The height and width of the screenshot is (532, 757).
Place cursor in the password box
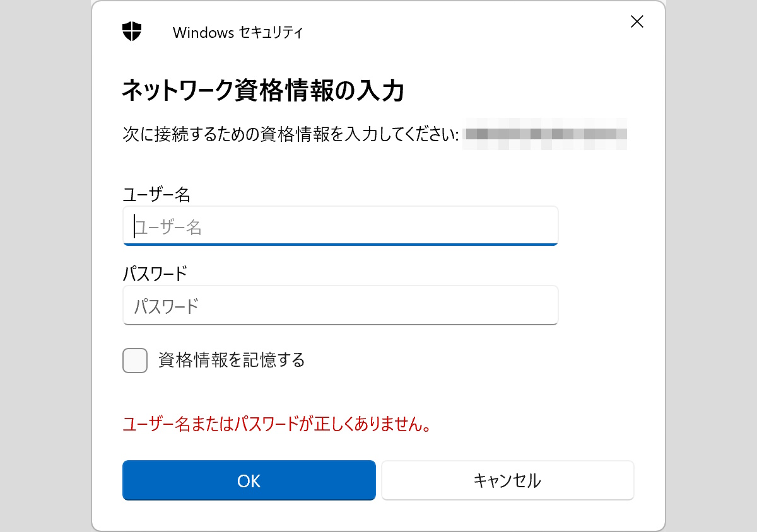click(x=341, y=305)
